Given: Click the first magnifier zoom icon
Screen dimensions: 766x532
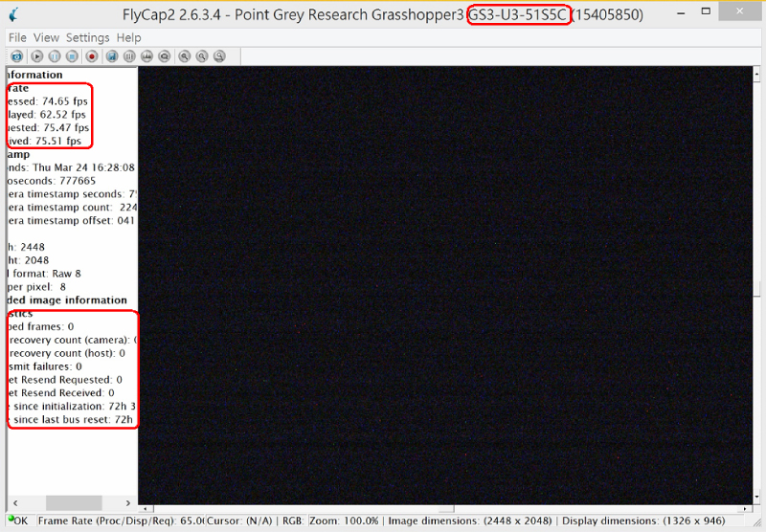Looking at the screenshot, I should (184, 56).
